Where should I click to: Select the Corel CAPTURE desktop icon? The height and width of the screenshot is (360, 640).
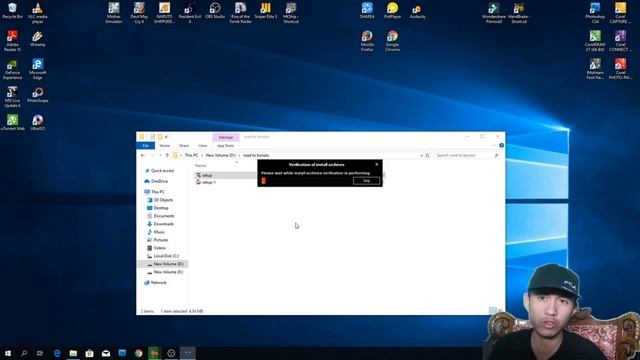620,12
